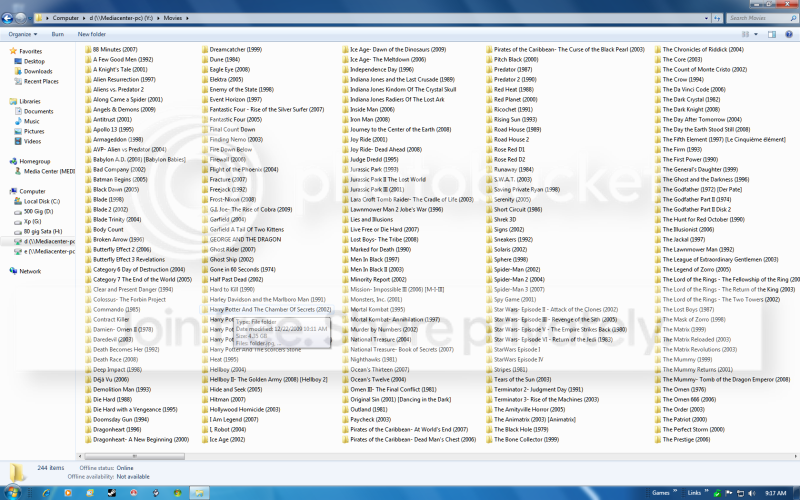
Task: Select Homegroup in navigation pane
Action: pos(34,161)
